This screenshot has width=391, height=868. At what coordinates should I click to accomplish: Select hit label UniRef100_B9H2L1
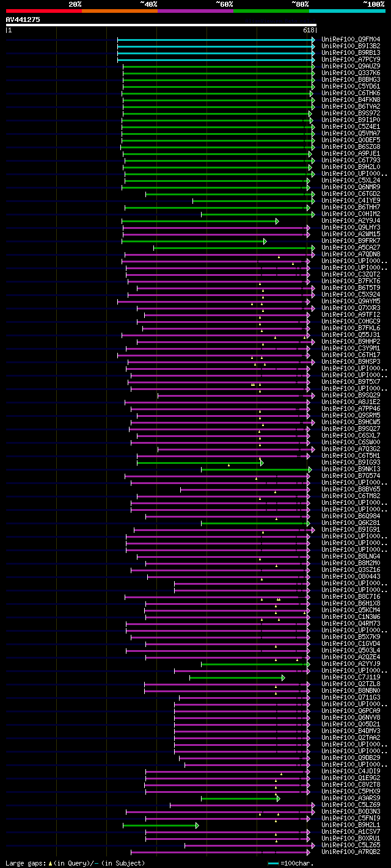point(351,825)
